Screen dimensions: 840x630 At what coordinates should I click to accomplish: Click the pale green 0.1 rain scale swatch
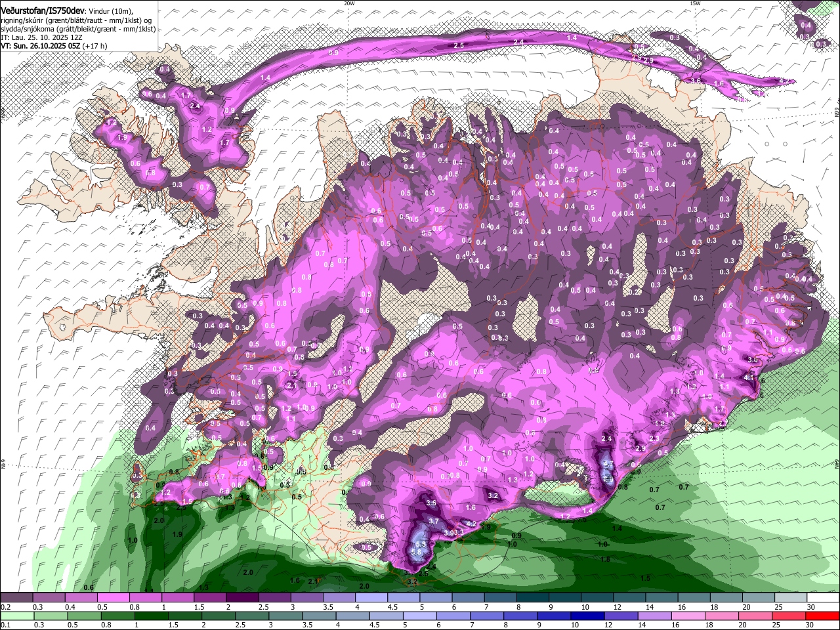point(16,616)
